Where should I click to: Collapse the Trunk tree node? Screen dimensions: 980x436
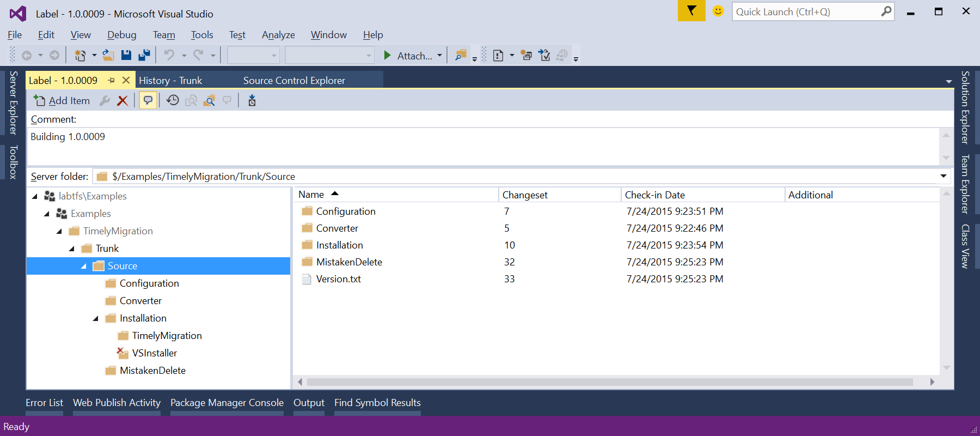[72, 249]
